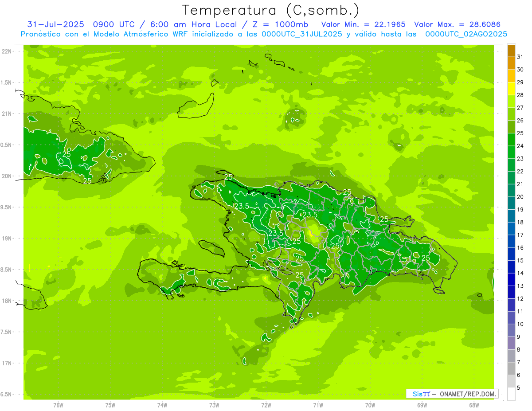Screen dimensions: 532x411
Task: Select the date text '31-Jul-2025'
Action: tap(56, 24)
